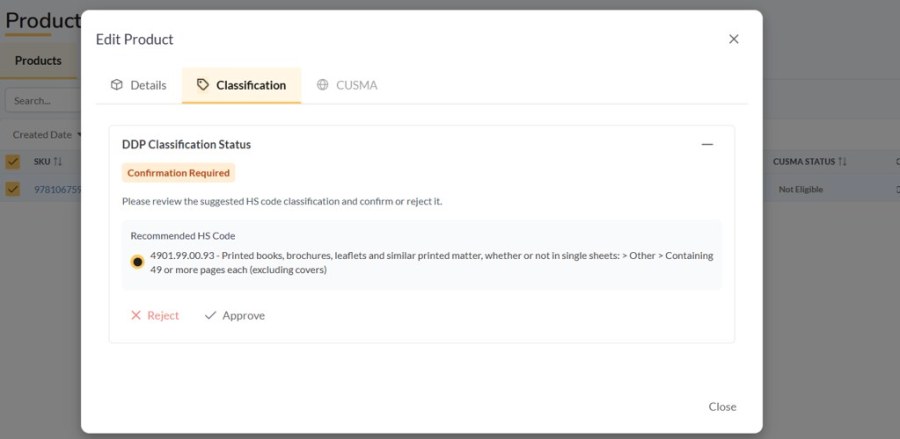Open the SKU link starting with 978106759
Screen dimensions: 900x439
pyautogui.click(x=57, y=189)
